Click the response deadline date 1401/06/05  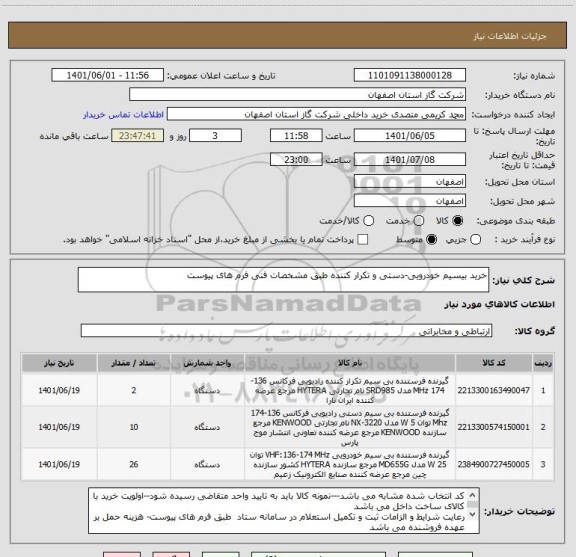(x=410, y=136)
